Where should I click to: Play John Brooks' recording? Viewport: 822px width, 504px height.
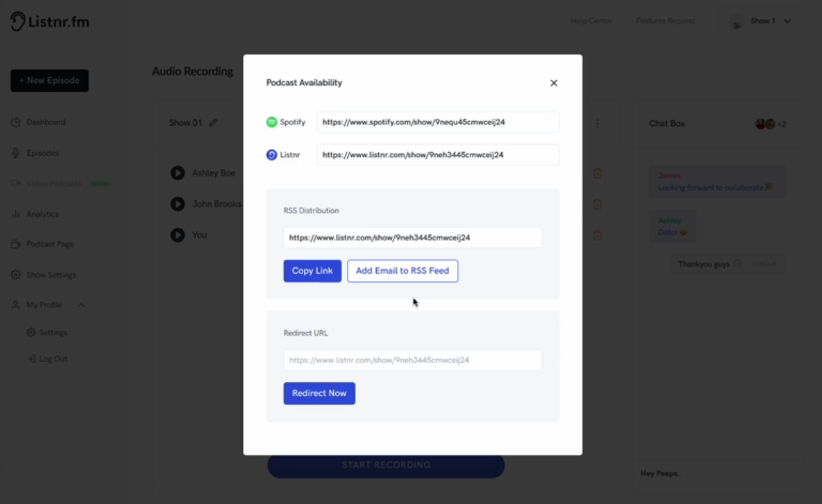coord(177,204)
